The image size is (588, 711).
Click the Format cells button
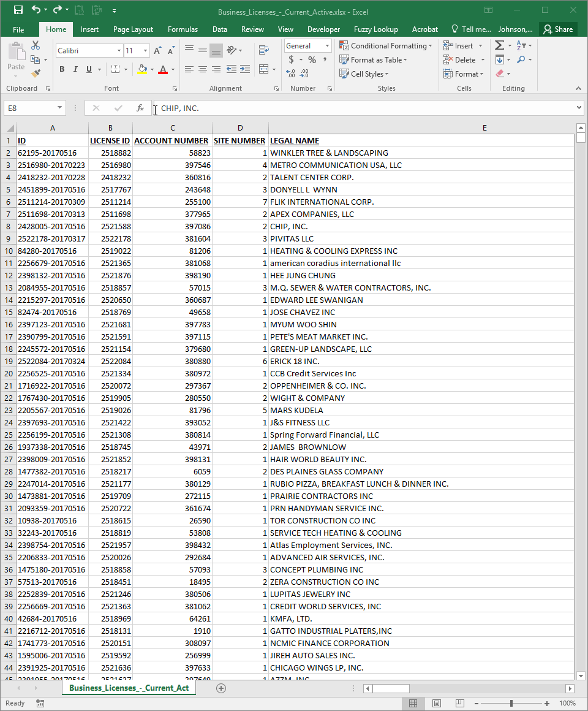464,74
